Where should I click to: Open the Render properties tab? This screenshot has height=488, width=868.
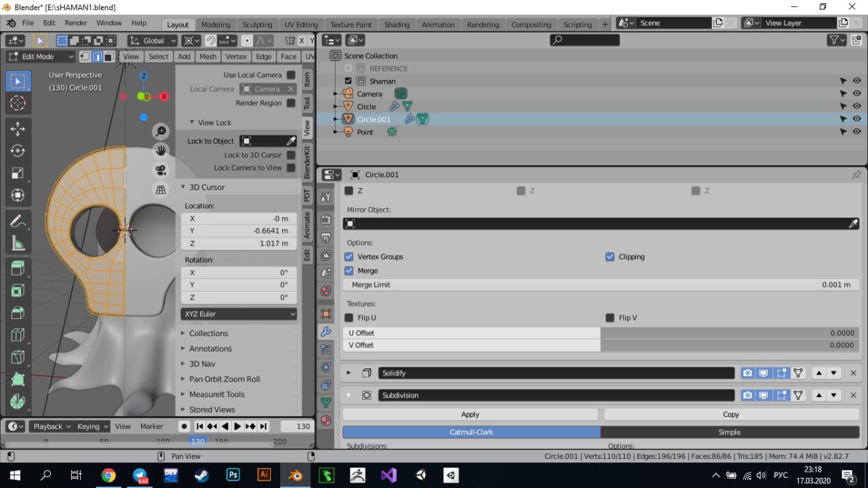(326, 219)
